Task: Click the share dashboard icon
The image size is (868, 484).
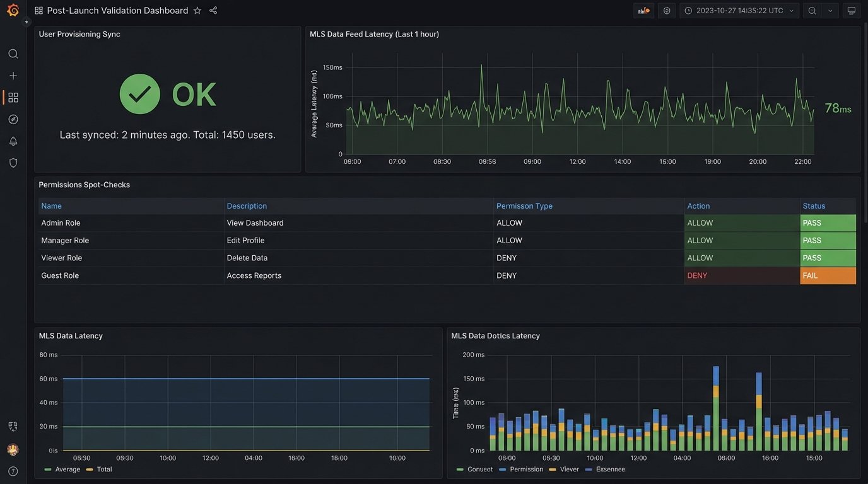Action: click(x=213, y=11)
